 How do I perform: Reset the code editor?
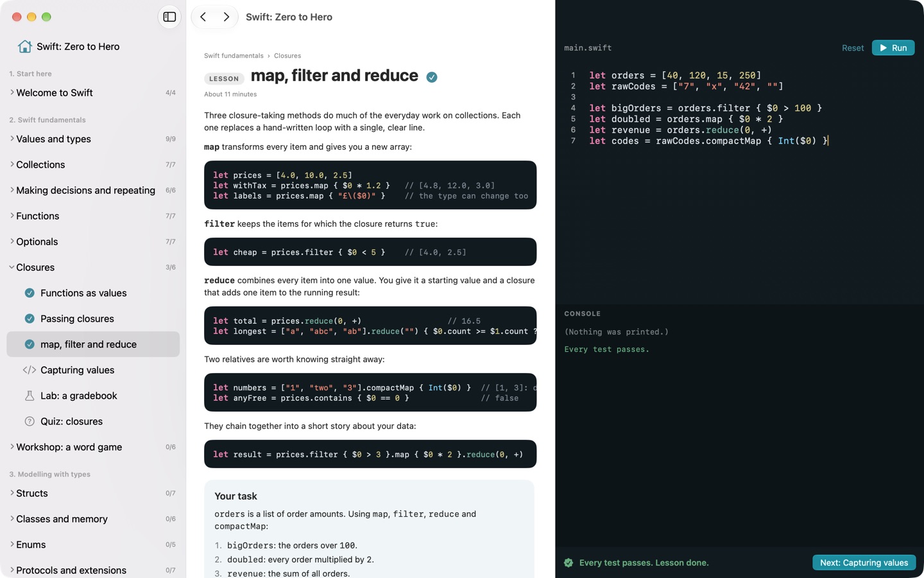click(x=853, y=48)
